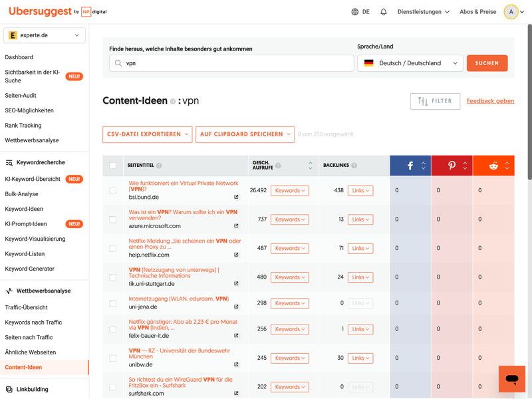The height and width of the screenshot is (399, 532).
Task: Click the Facebook column header icon
Action: click(x=410, y=166)
